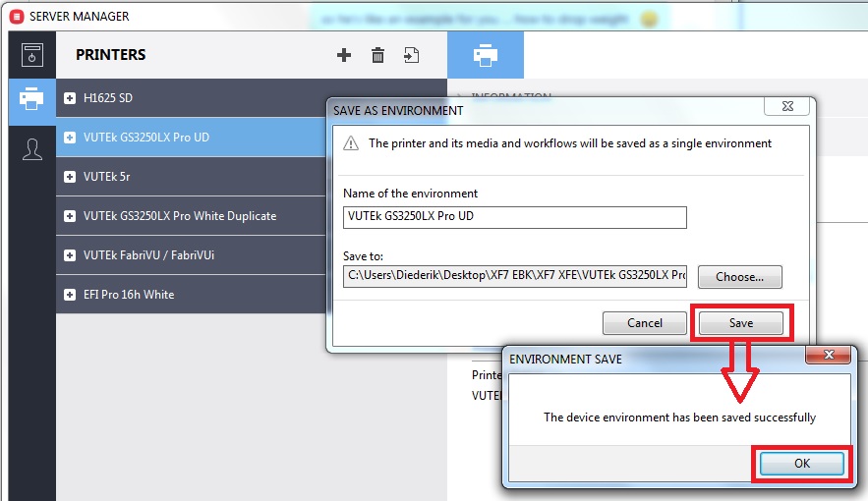
Task: Open the Users section sidebar icon
Action: (x=32, y=149)
